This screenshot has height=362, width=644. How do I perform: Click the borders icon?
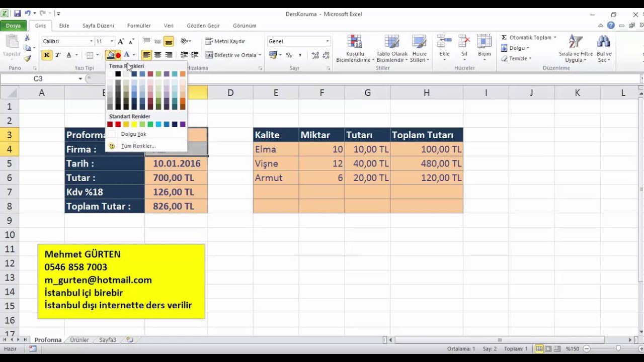(90, 55)
